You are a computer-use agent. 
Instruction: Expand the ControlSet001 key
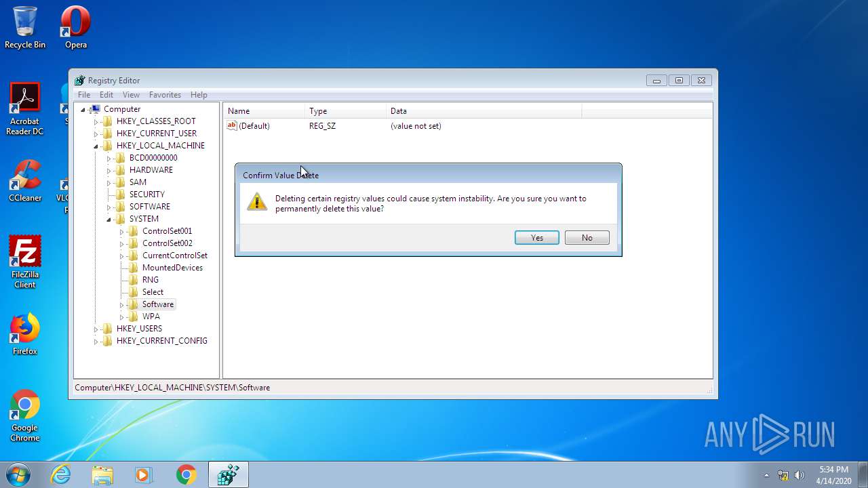point(122,231)
